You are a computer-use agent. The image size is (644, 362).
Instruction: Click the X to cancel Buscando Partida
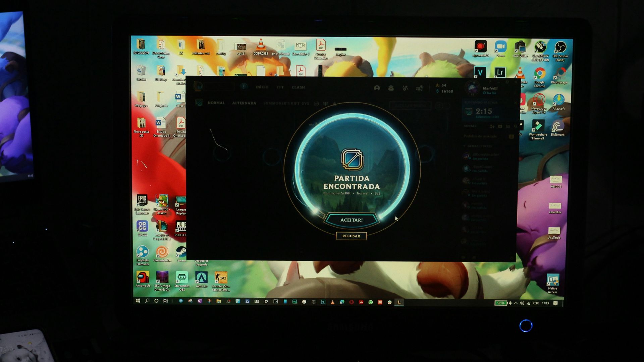(516, 102)
